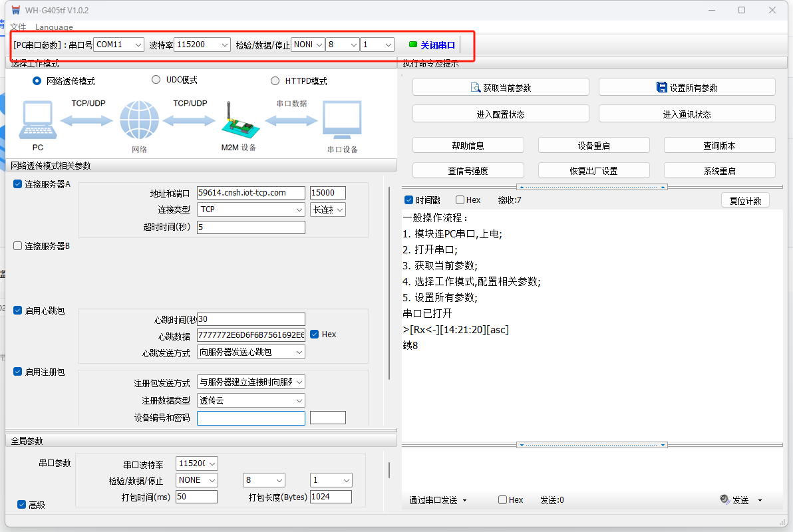Click the 设备编号和密码 device number field
The image size is (793, 532).
(251, 418)
